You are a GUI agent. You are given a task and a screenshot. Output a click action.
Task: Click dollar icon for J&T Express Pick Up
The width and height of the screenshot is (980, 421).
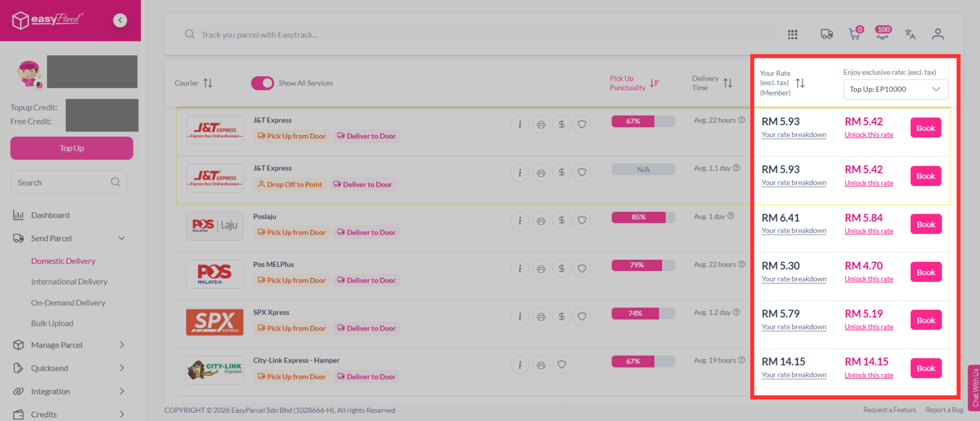click(562, 124)
